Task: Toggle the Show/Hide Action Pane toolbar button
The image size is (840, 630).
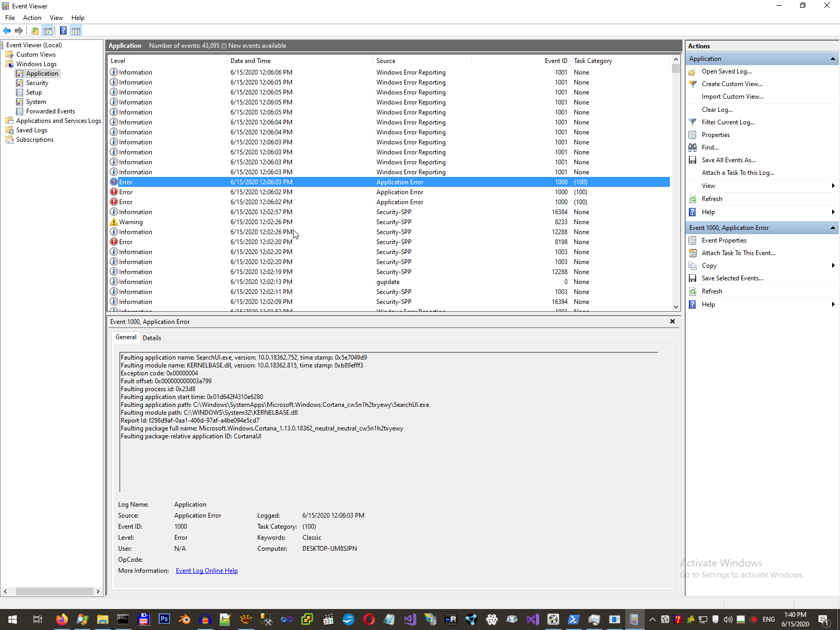Action: pyautogui.click(x=76, y=30)
